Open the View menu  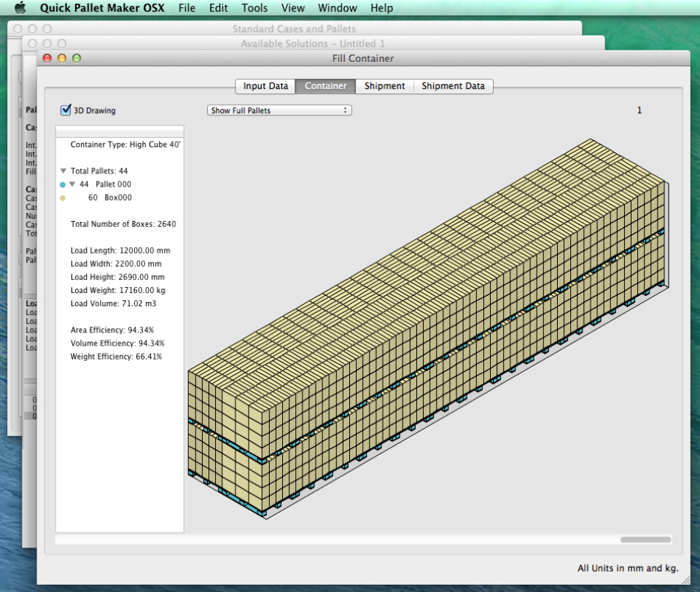tap(292, 8)
